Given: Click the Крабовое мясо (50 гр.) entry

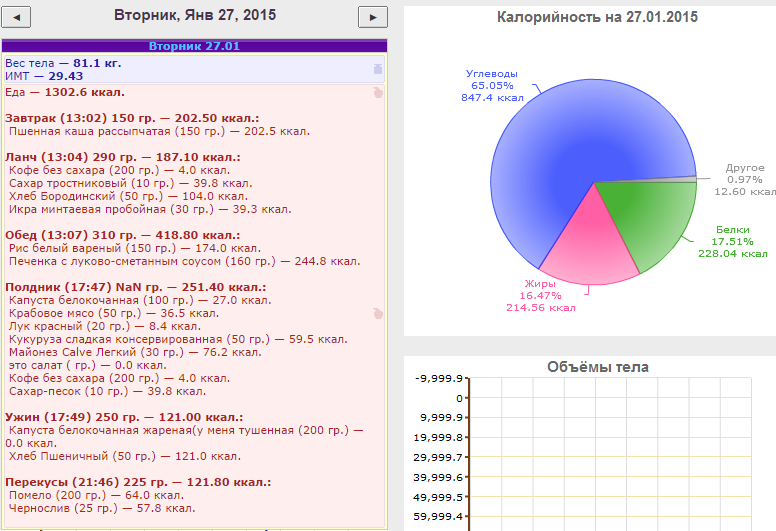Looking at the screenshot, I should pos(114,313).
